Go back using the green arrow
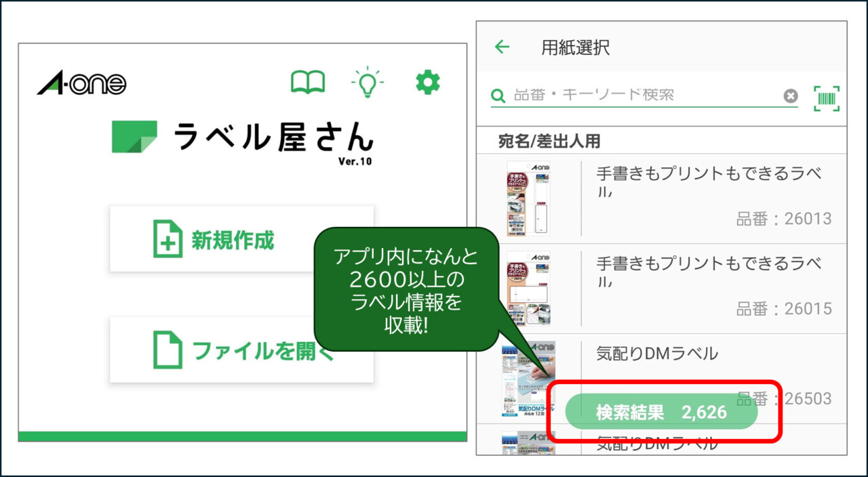 point(502,47)
